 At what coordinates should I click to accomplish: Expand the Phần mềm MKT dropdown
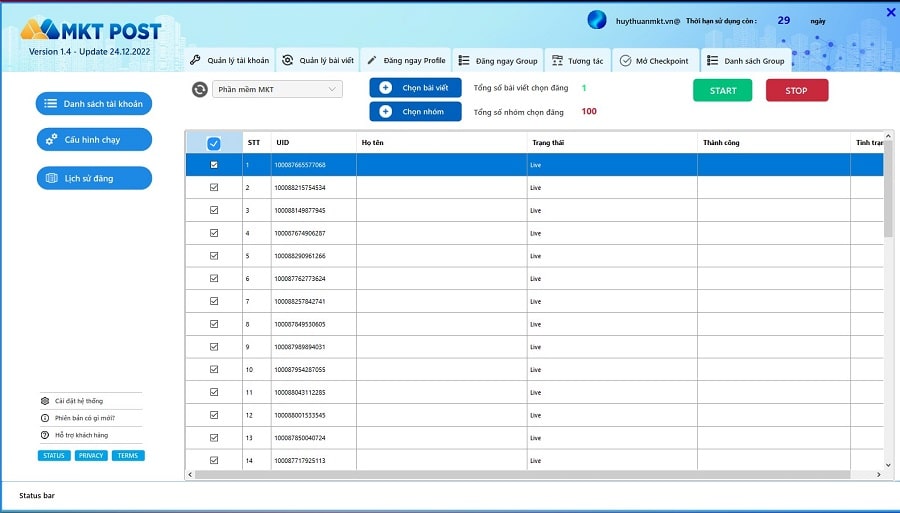coord(277,89)
